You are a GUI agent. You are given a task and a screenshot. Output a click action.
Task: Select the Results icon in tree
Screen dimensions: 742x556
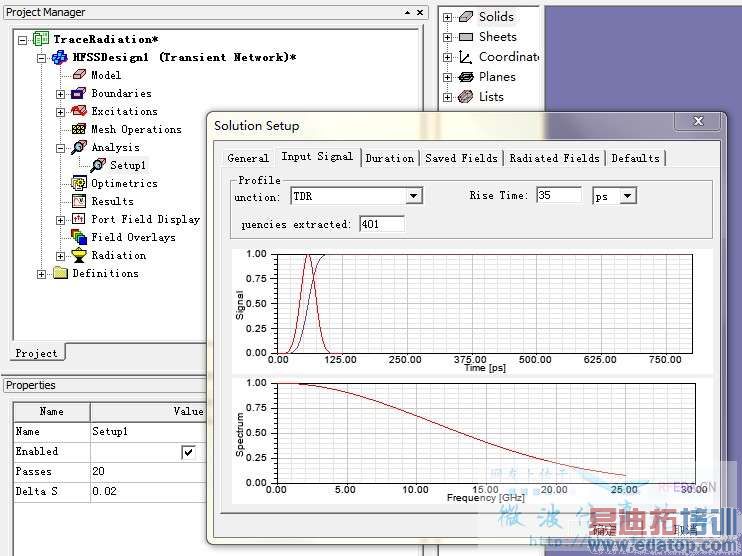(x=78, y=201)
